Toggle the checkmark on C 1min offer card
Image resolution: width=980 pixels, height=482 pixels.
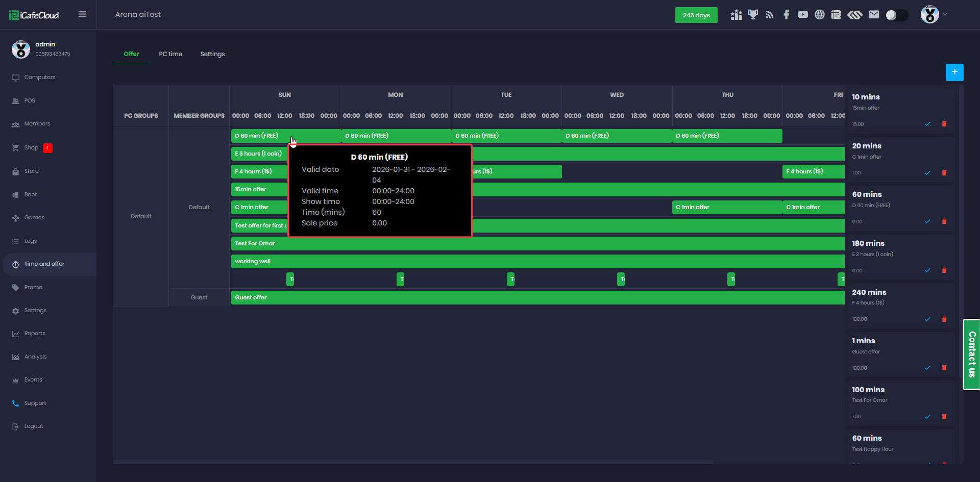pyautogui.click(x=927, y=173)
